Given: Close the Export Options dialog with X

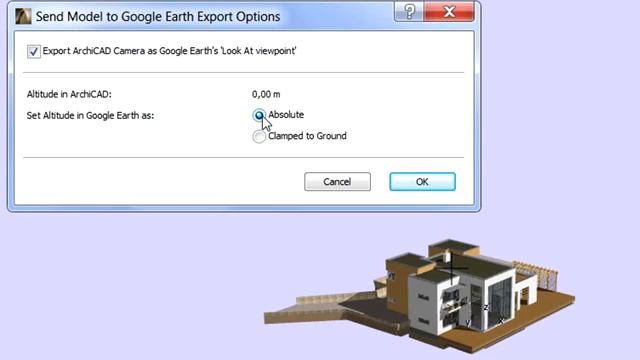Looking at the screenshot, I should pos(449,11).
